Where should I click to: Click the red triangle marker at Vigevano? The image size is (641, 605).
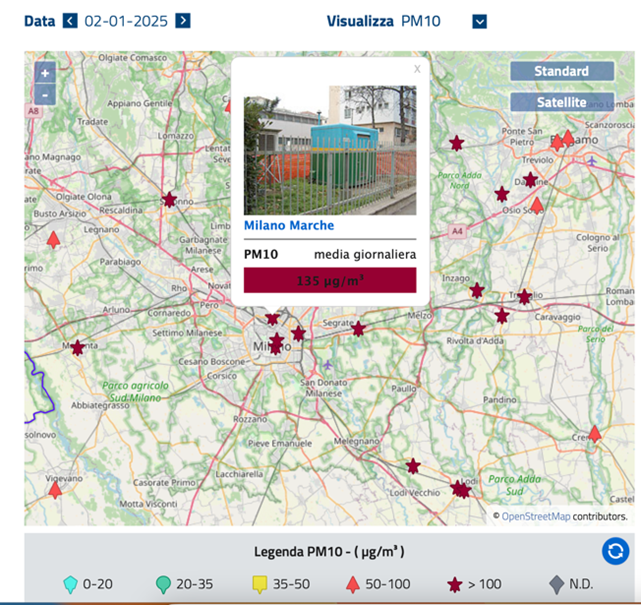[55, 490]
